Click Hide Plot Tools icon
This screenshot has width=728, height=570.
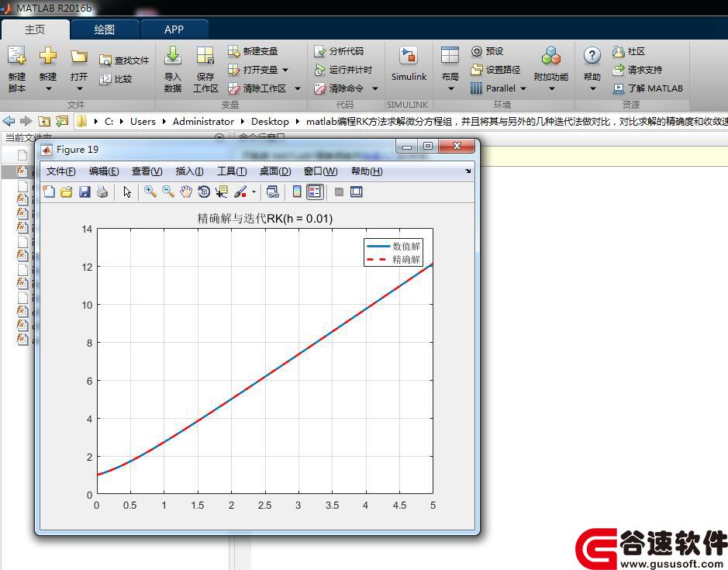pos(339,192)
